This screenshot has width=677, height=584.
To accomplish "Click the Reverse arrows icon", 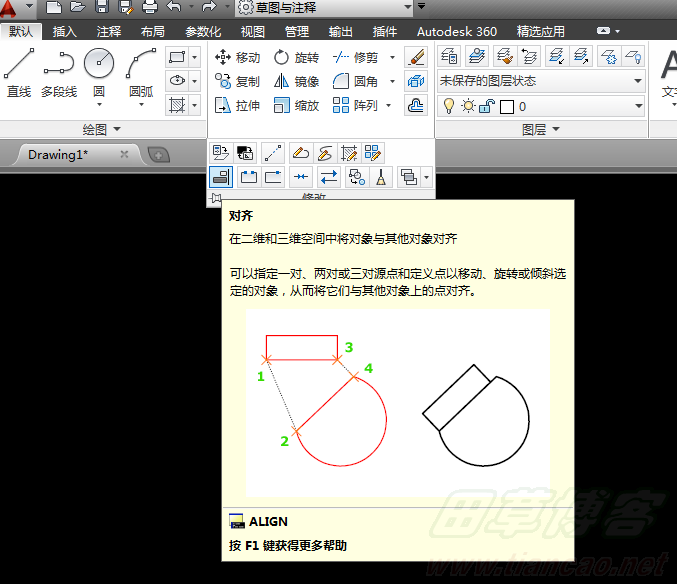I will click(x=329, y=177).
